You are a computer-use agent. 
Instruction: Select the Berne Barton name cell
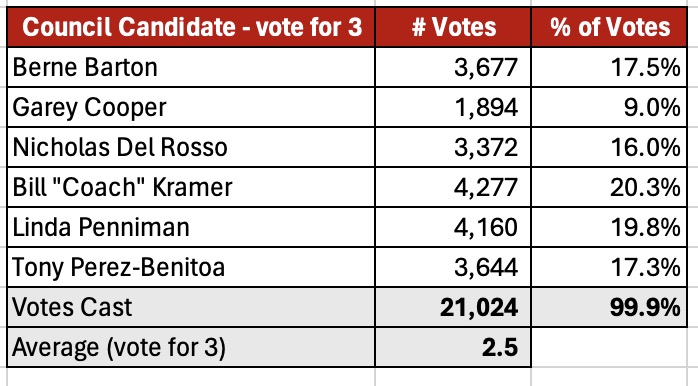click(191, 67)
